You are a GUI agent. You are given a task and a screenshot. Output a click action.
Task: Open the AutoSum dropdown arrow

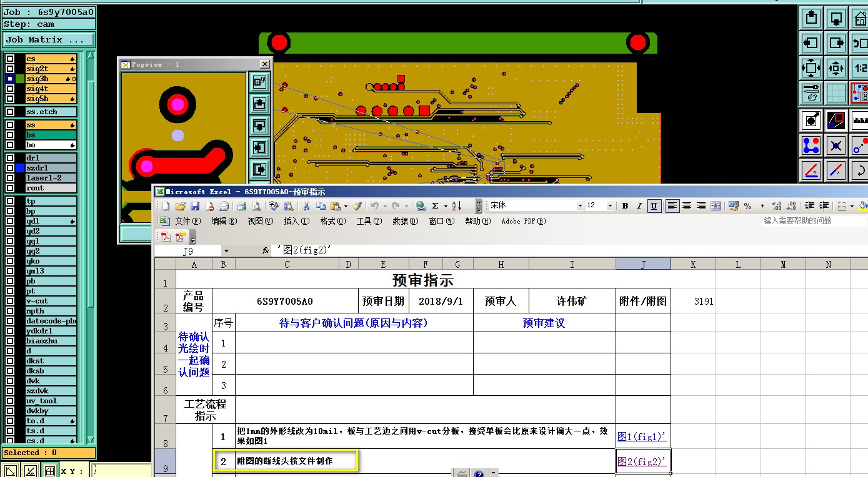(445, 206)
